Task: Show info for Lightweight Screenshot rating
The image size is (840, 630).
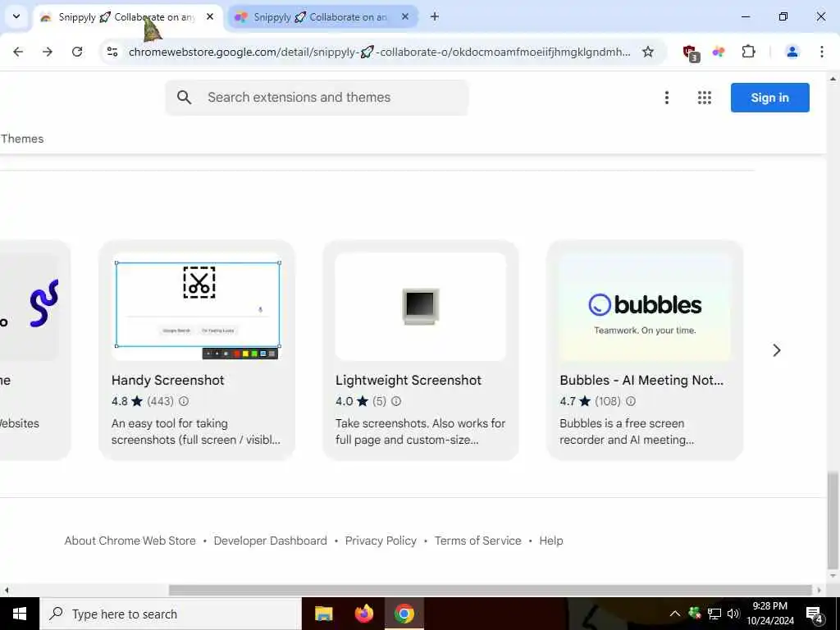Action: 396,400
